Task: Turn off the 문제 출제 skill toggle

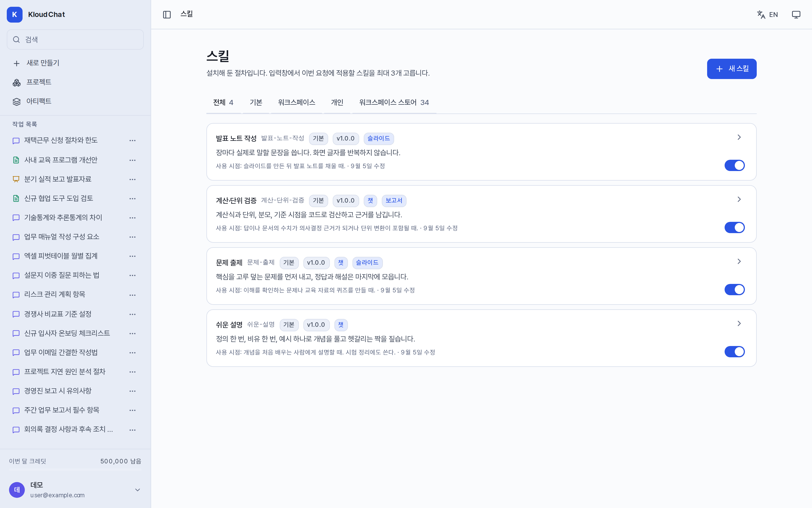Action: click(734, 290)
